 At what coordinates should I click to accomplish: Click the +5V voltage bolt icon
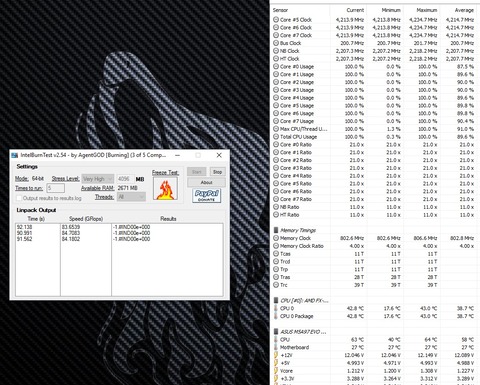(x=276, y=363)
